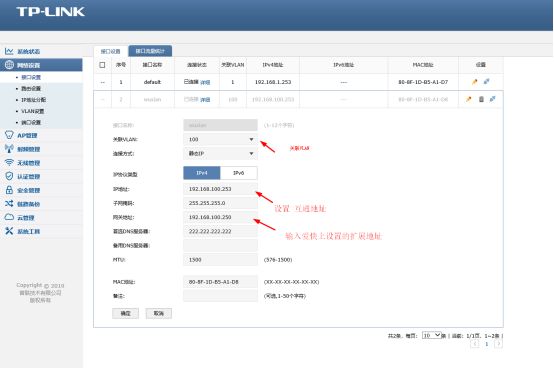Click the empty remark field
This screenshot has height=369, width=554.
click(x=220, y=296)
